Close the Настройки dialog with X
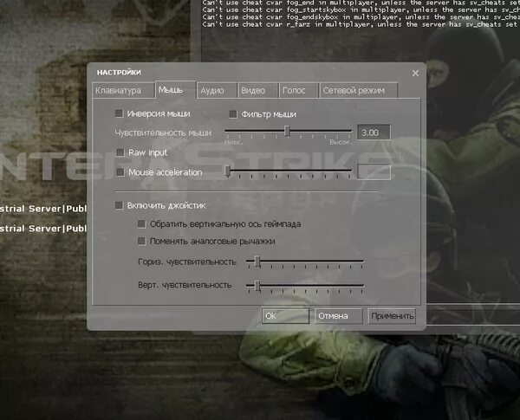520x420 pixels. point(415,73)
